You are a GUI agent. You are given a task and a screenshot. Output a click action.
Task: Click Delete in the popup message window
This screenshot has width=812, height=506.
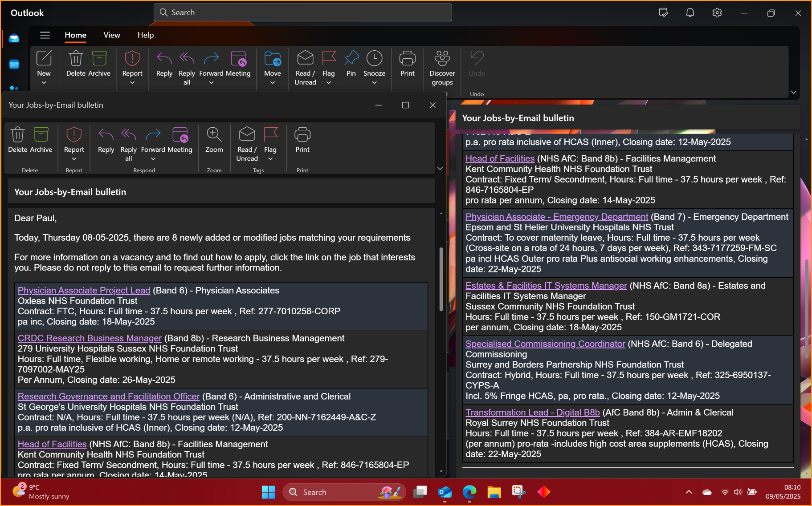tap(17, 140)
